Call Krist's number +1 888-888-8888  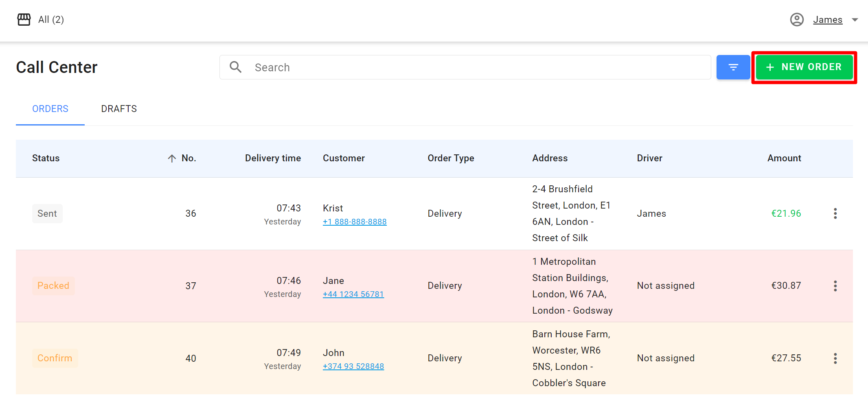(x=355, y=222)
